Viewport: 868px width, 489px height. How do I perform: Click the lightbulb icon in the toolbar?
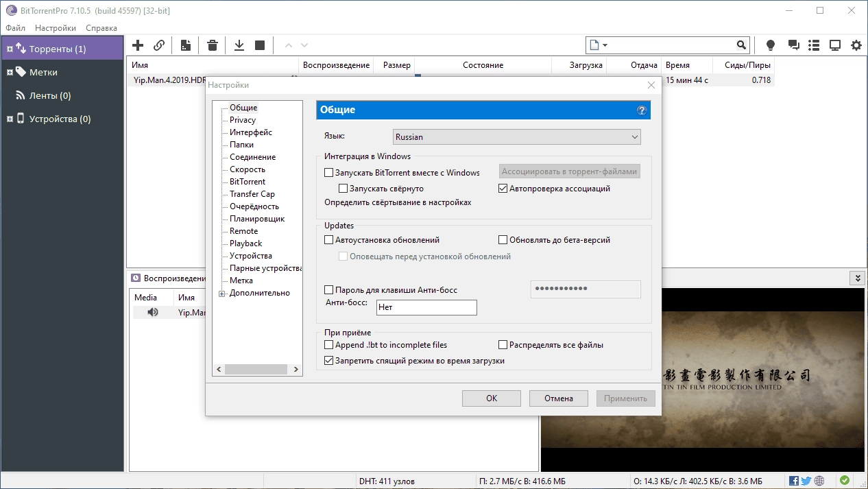click(771, 45)
